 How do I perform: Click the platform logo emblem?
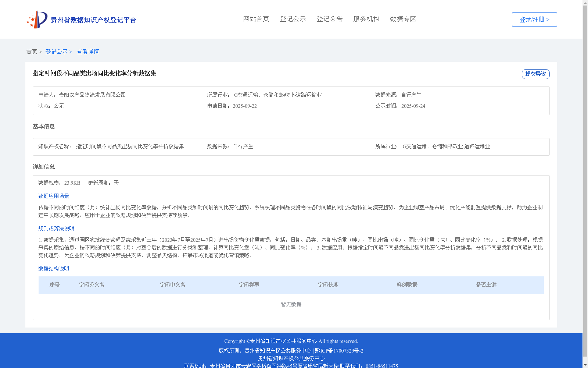click(x=37, y=20)
